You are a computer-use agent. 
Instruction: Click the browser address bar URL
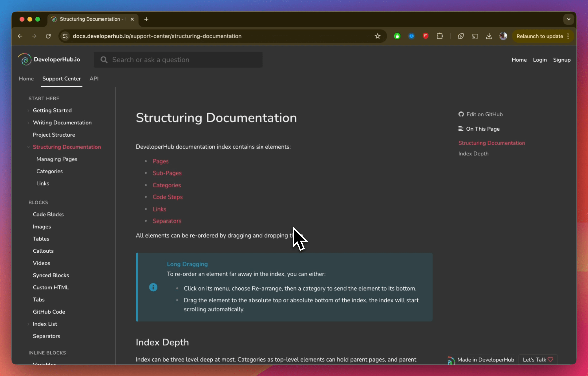tap(157, 36)
